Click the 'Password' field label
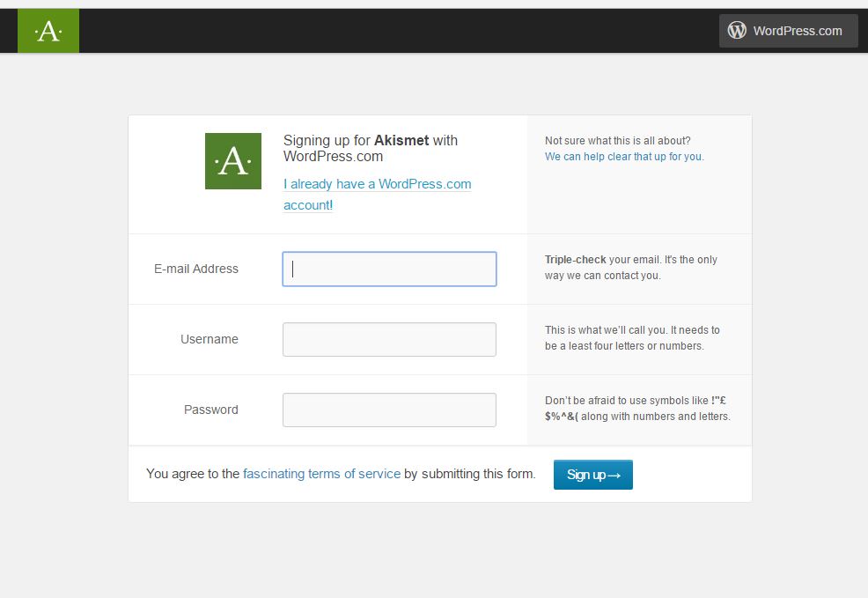The height and width of the screenshot is (598, 868). pyautogui.click(x=210, y=410)
